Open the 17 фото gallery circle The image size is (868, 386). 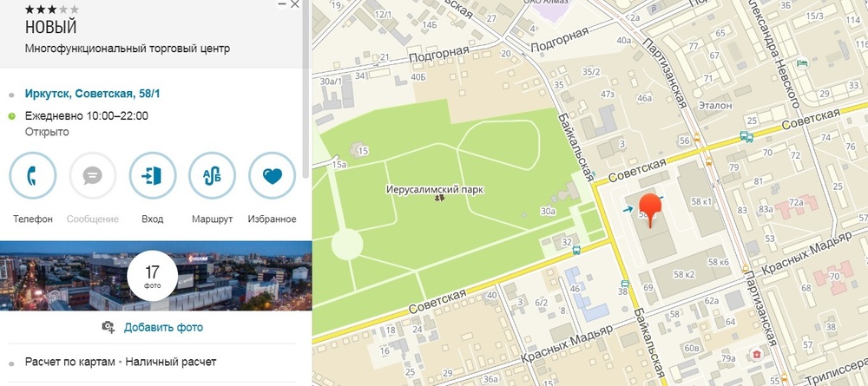(152, 276)
